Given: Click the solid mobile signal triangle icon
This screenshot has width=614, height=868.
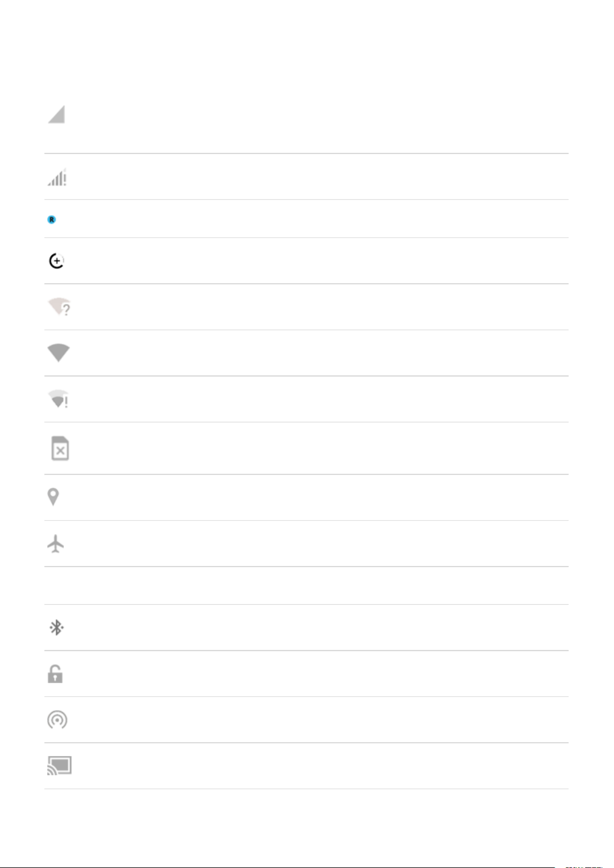Looking at the screenshot, I should click(x=56, y=115).
